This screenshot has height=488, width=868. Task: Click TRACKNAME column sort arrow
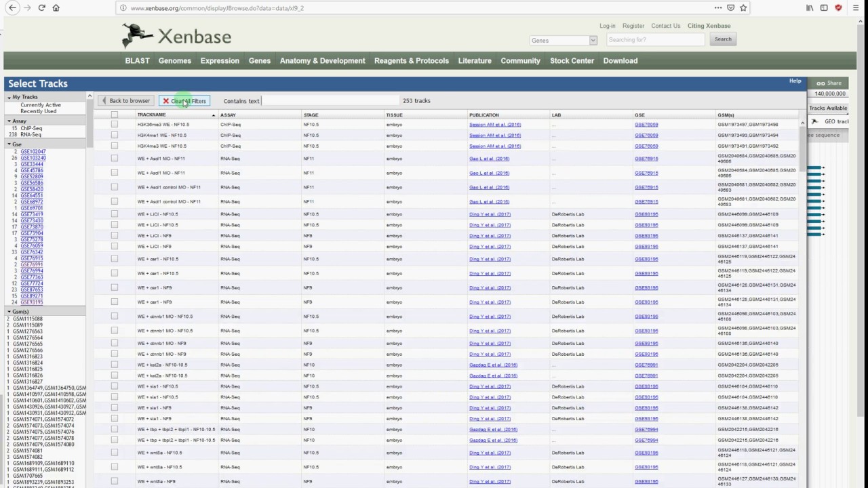tap(213, 115)
